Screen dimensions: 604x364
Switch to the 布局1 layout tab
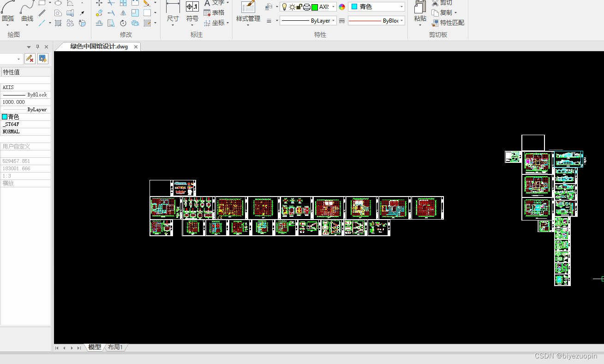(115, 347)
